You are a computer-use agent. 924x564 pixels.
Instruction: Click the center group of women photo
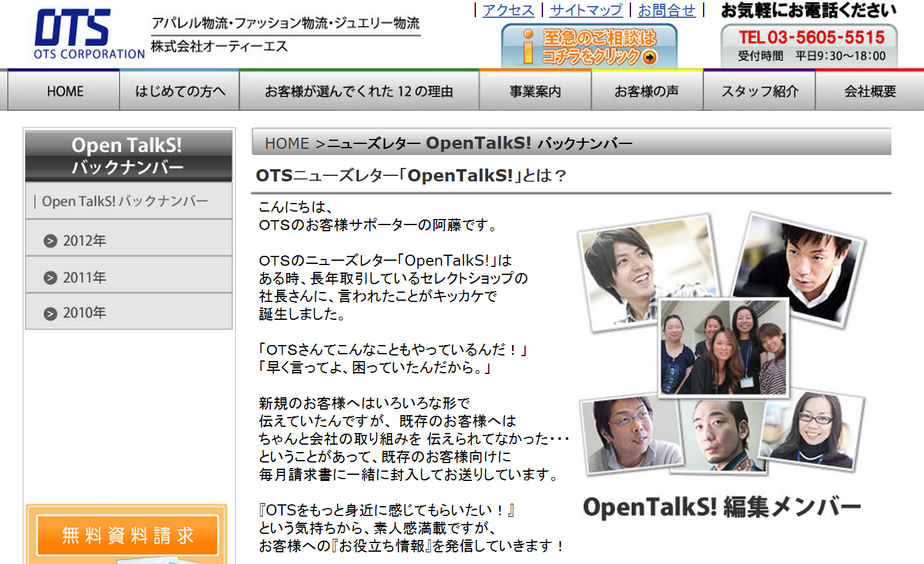[723, 347]
